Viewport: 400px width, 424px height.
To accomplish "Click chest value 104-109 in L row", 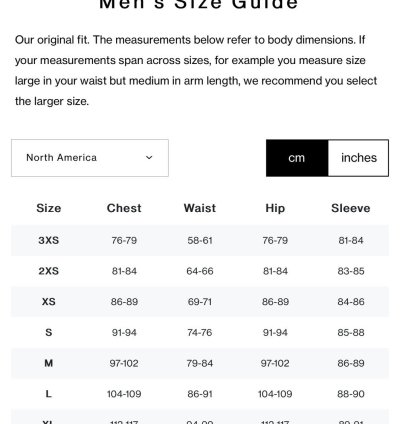I will coord(124,394).
